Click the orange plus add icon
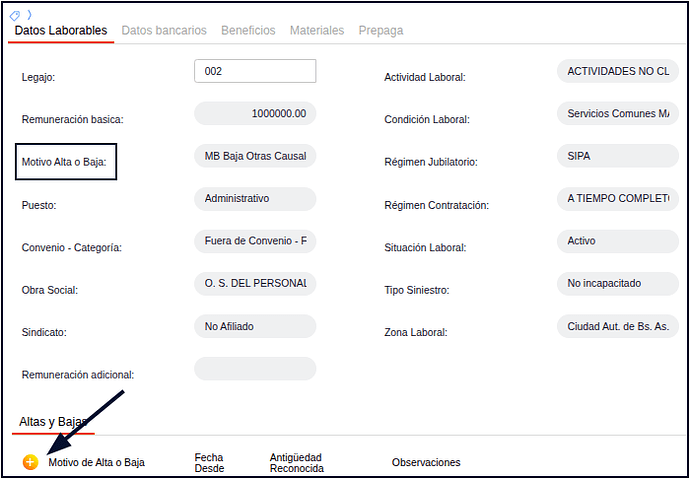690x479 pixels. tap(30, 462)
